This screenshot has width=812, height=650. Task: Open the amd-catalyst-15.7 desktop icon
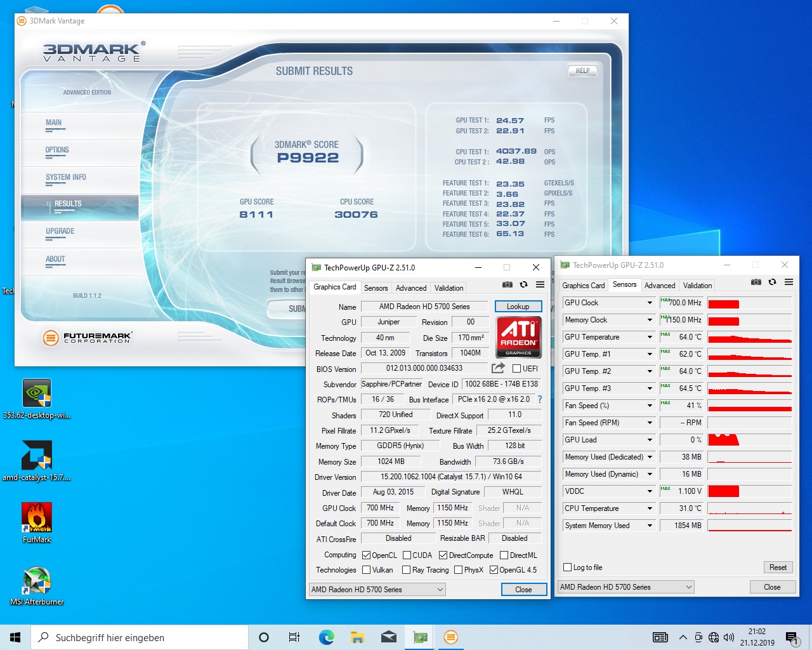[37, 461]
